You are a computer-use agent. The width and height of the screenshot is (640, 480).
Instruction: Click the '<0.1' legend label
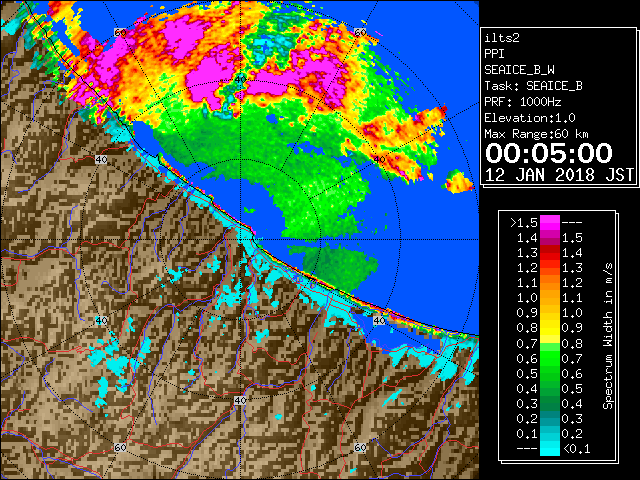click(577, 449)
